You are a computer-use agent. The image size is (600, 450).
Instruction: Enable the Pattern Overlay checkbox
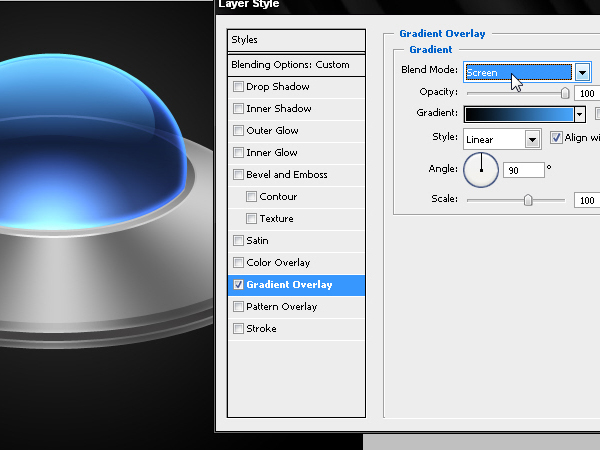point(238,307)
